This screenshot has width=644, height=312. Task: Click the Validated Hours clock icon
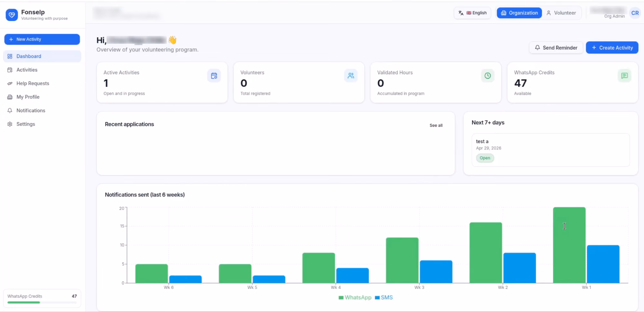[488, 76]
